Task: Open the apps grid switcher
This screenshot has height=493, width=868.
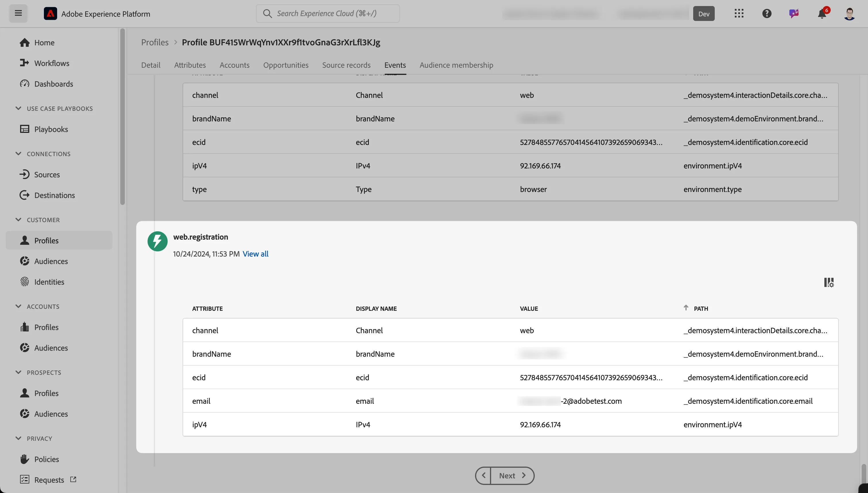Action: [739, 13]
